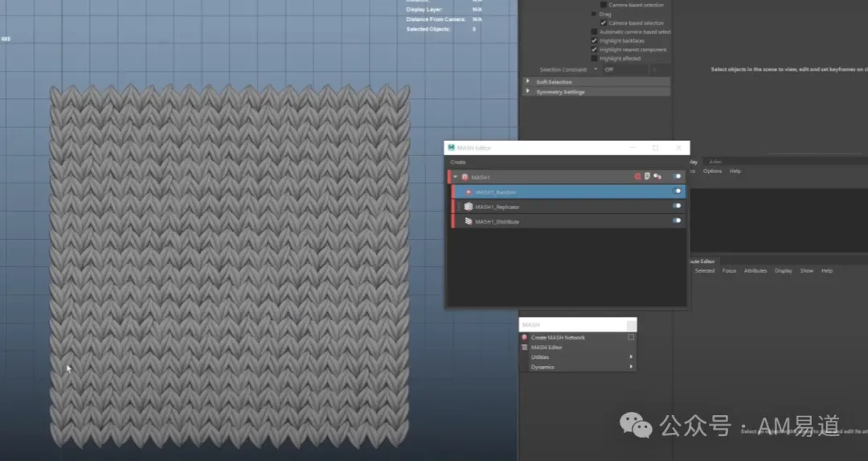The height and width of the screenshot is (461, 868).
Task: Uncheck Highlight backfaces
Action: 594,40
